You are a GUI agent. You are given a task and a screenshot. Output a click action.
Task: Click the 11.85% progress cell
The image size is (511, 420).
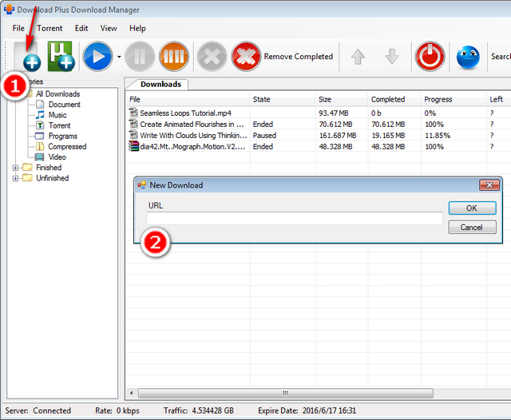coord(438,135)
